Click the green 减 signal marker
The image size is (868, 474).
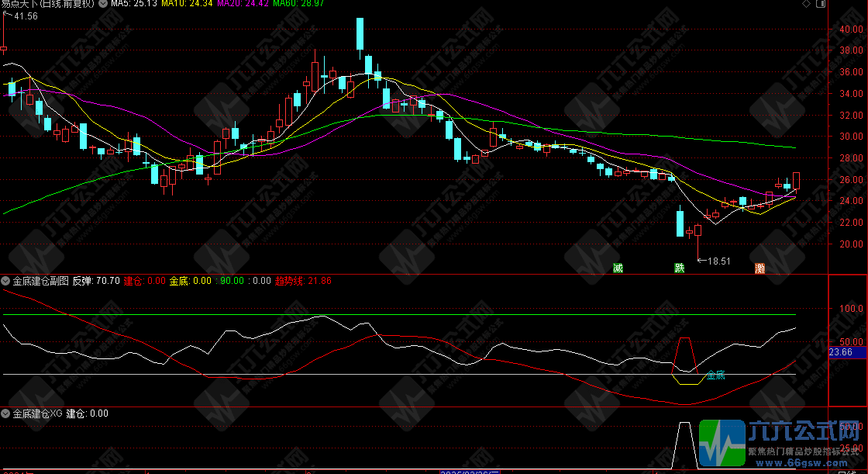(x=618, y=268)
